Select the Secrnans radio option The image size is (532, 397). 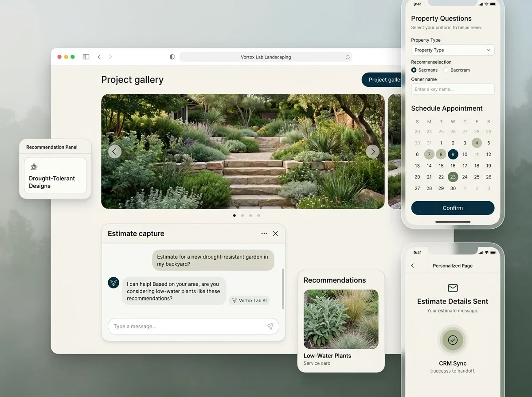coord(414,70)
